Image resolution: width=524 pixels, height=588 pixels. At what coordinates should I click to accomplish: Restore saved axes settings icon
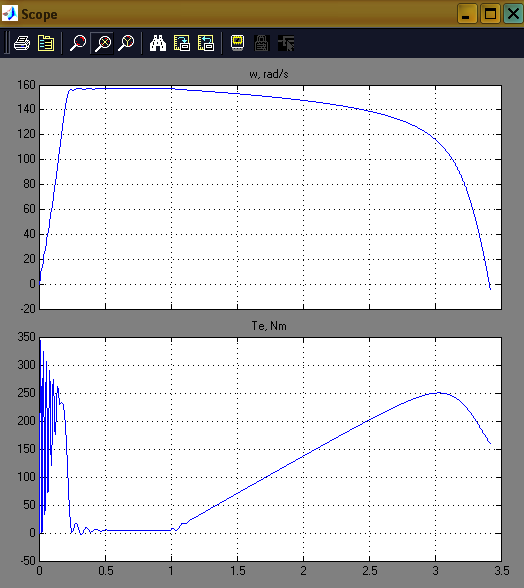point(206,44)
